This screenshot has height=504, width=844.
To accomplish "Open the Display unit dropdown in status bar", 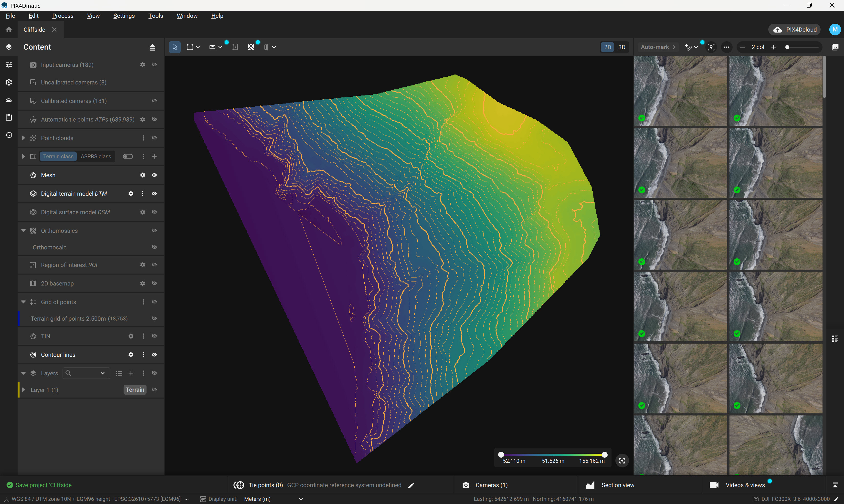I will [272, 499].
